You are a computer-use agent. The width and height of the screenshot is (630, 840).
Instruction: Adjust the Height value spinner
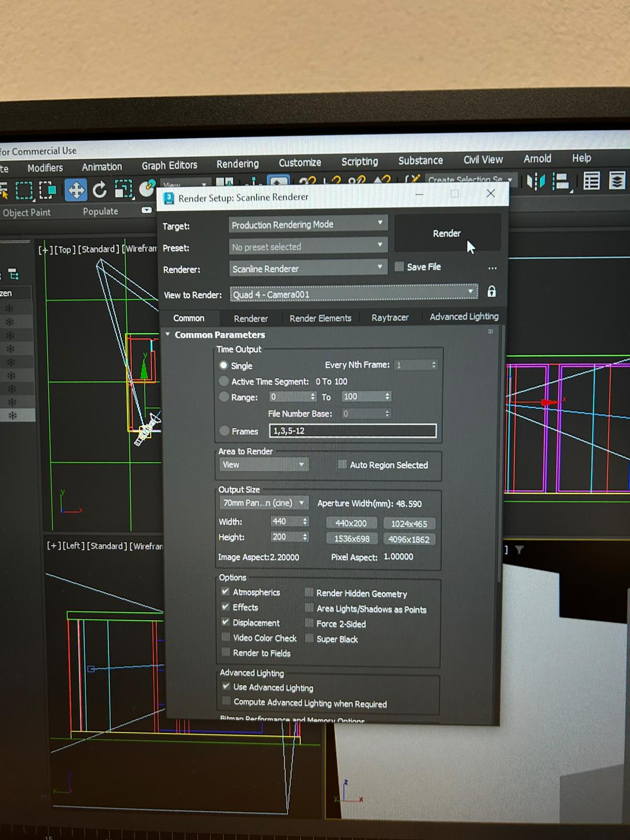click(305, 537)
